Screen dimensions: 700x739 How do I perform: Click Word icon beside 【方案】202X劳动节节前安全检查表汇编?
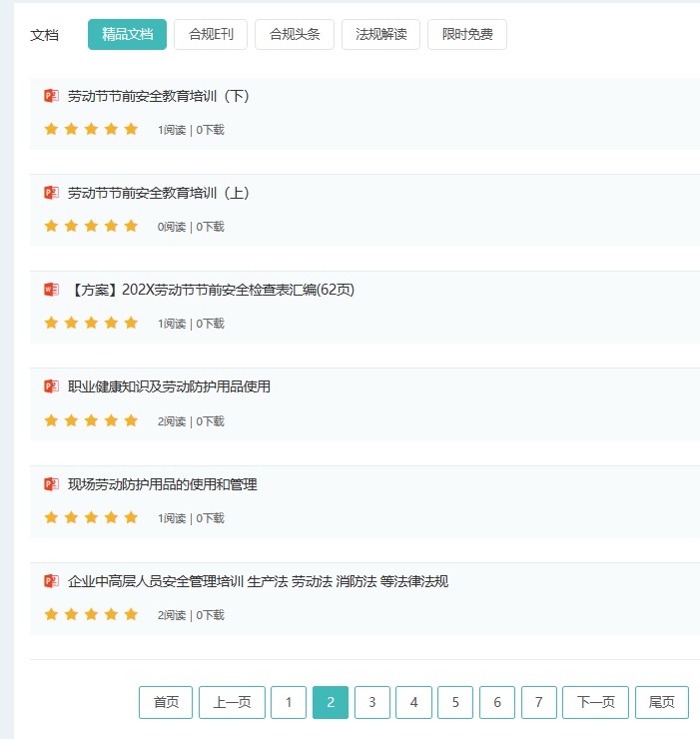click(51, 290)
